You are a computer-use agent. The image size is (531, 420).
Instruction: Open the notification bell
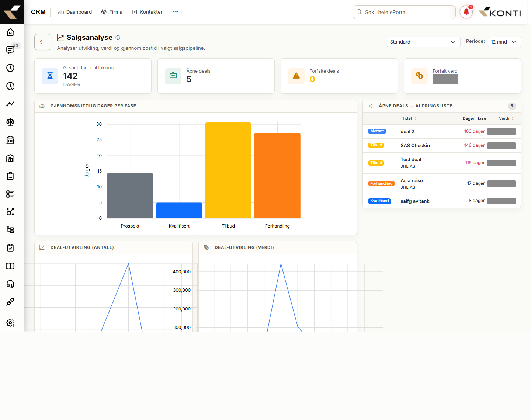click(x=466, y=12)
